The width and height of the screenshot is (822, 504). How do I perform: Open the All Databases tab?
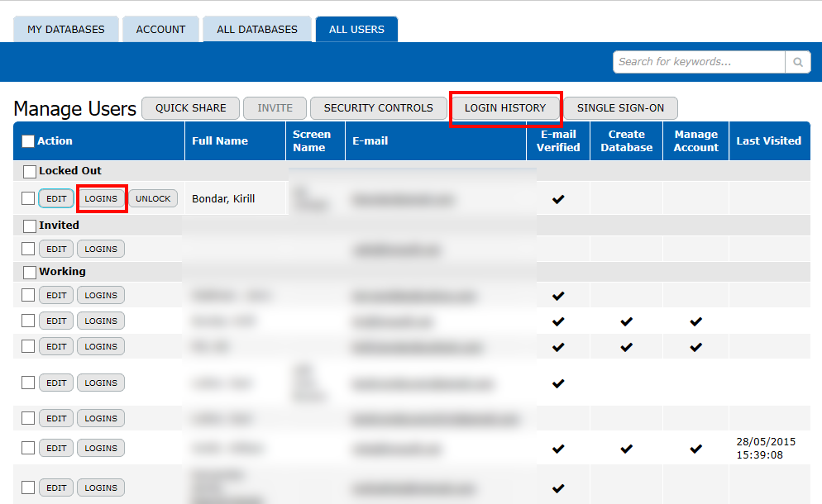click(257, 29)
